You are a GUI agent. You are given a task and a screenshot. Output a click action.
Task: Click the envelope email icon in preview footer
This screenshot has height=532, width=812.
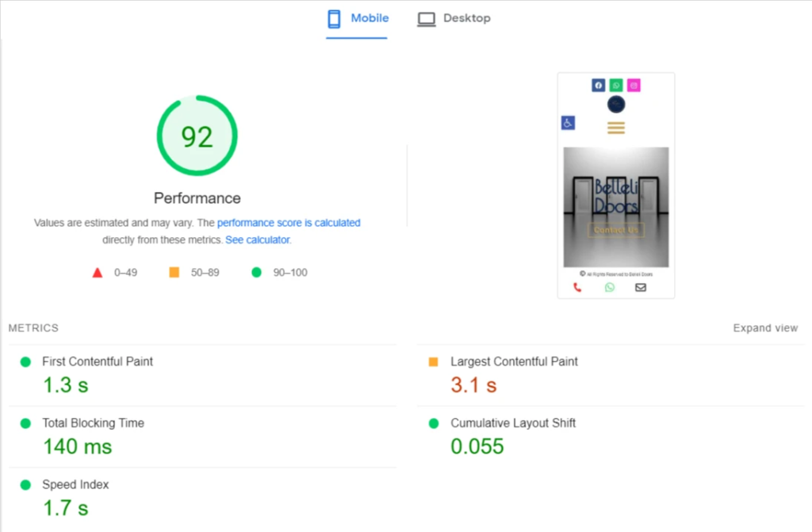tap(641, 287)
